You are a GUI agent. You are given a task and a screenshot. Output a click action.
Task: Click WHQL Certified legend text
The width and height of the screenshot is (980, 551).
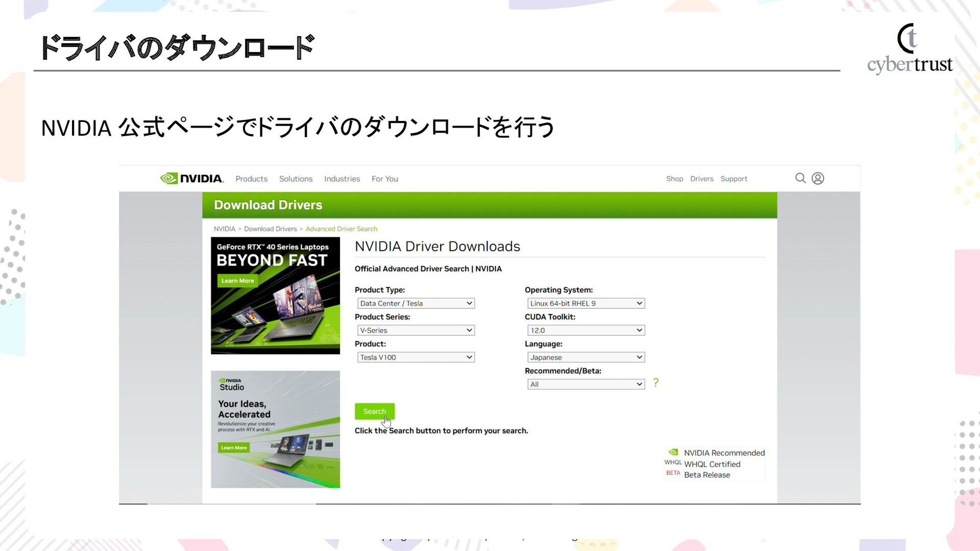point(712,464)
